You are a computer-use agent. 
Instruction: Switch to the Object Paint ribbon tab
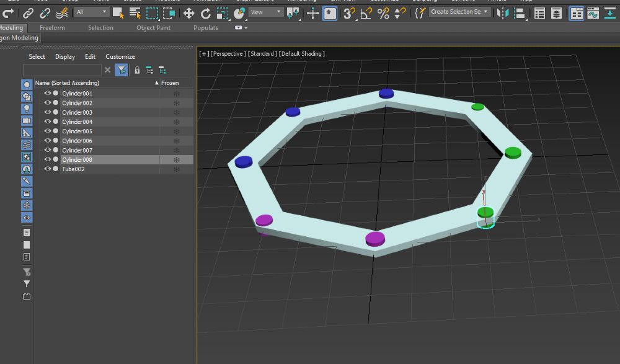click(x=153, y=28)
